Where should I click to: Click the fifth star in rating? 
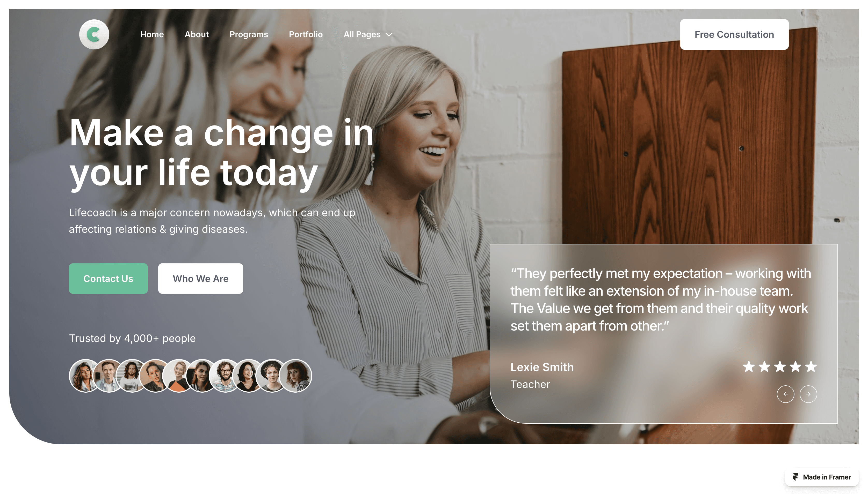pos(811,366)
